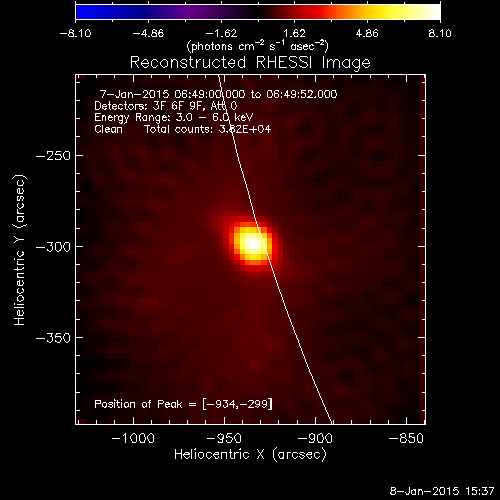The height and width of the screenshot is (500, 500).
Task: Click the -250 tick label on Y axis
Action: click(53, 156)
